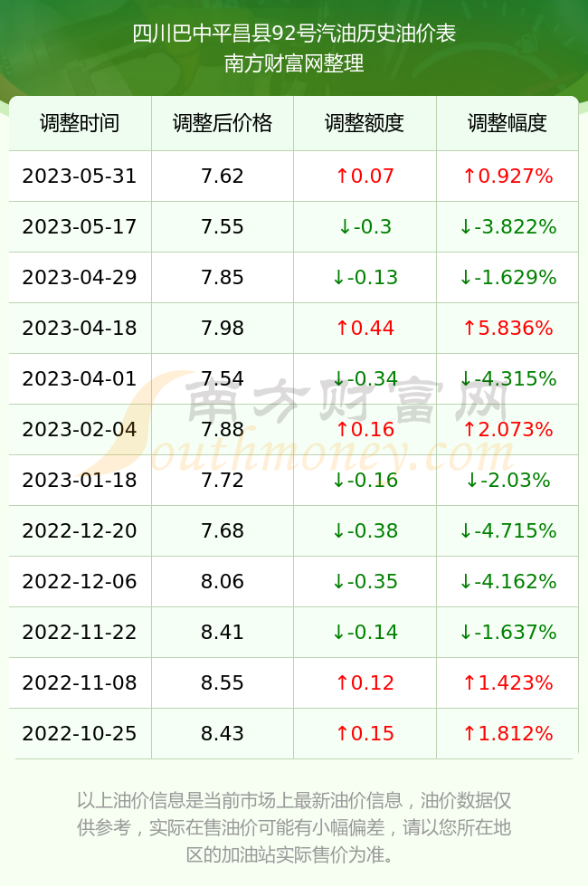This screenshot has height=887, width=588.
Task: Click the ↑0.12 adjustment value
Action: click(365, 682)
